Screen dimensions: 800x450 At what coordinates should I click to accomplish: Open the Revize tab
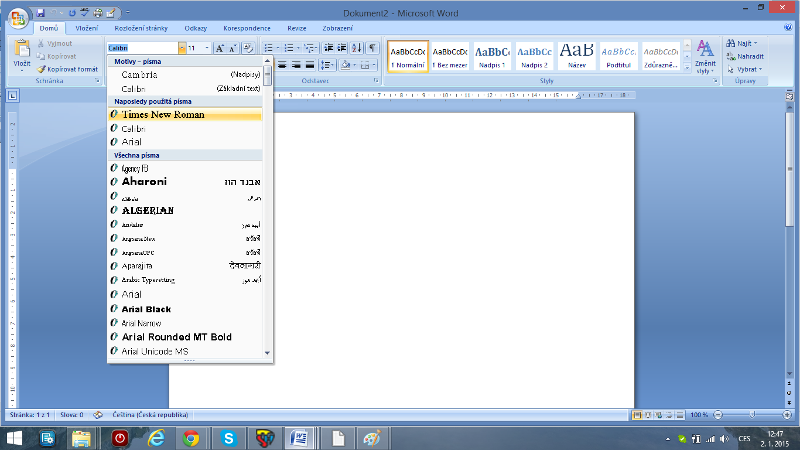296,28
